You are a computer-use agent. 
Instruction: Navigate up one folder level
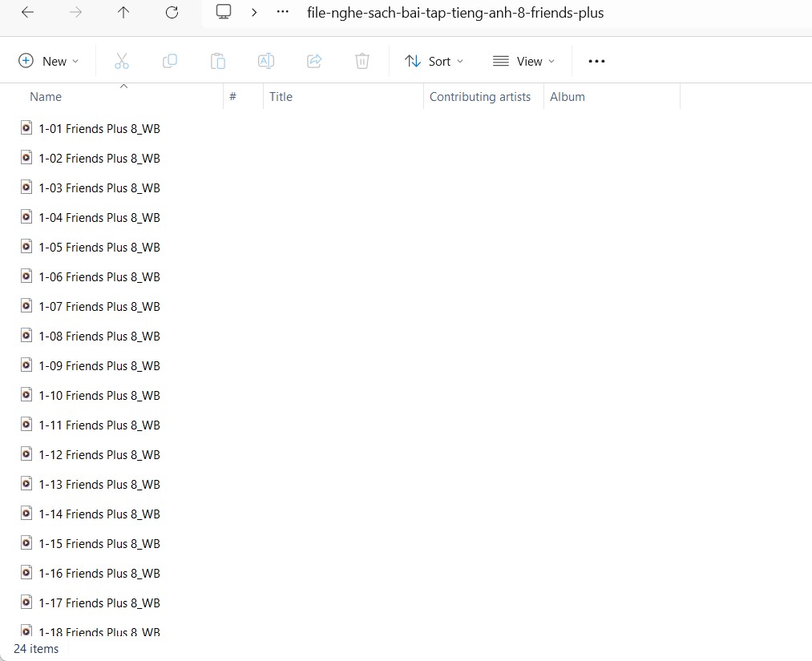123,12
